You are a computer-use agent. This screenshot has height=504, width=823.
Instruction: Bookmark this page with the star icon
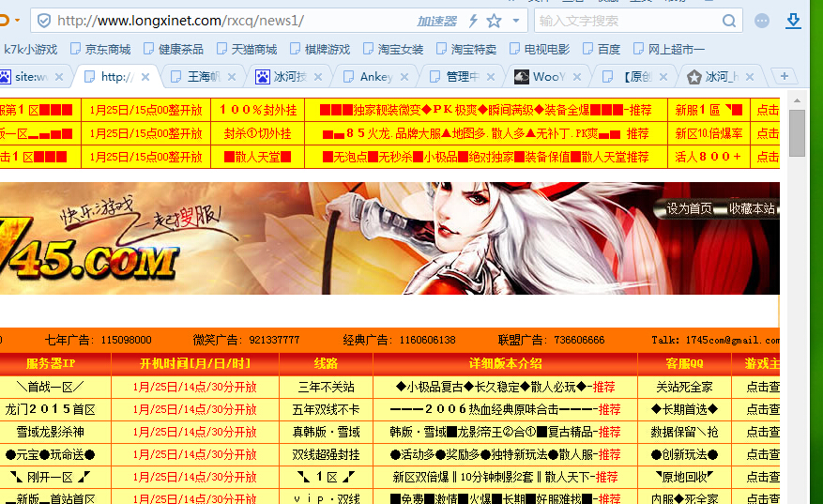[x=494, y=21]
